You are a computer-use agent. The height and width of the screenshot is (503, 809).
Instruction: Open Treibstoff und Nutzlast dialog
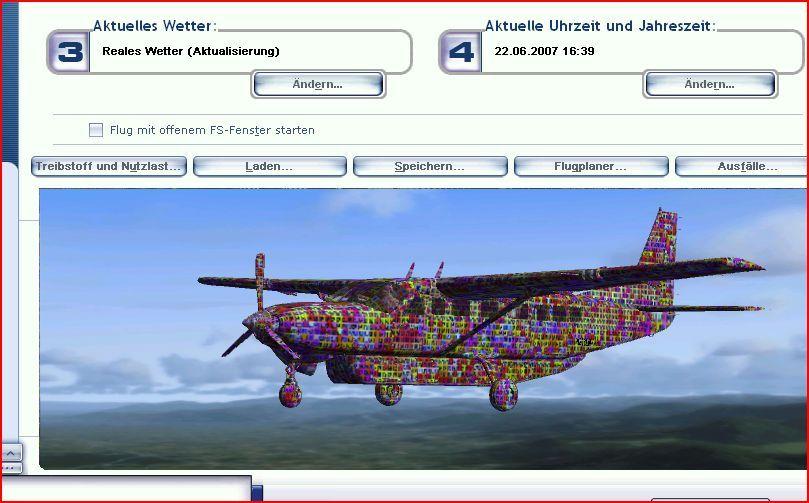(x=109, y=166)
